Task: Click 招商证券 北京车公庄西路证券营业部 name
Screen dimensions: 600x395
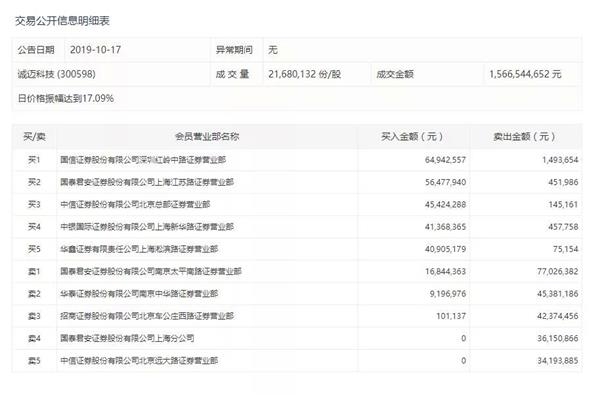Action: point(147,316)
